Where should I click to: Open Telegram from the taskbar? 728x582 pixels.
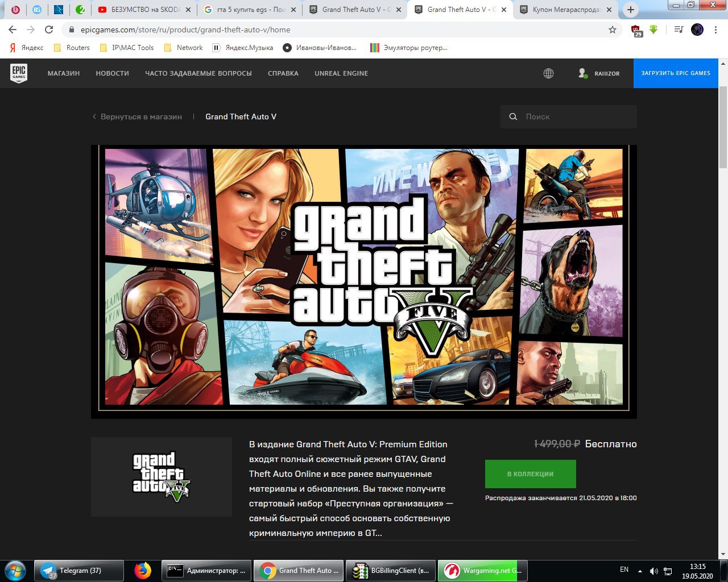79,571
